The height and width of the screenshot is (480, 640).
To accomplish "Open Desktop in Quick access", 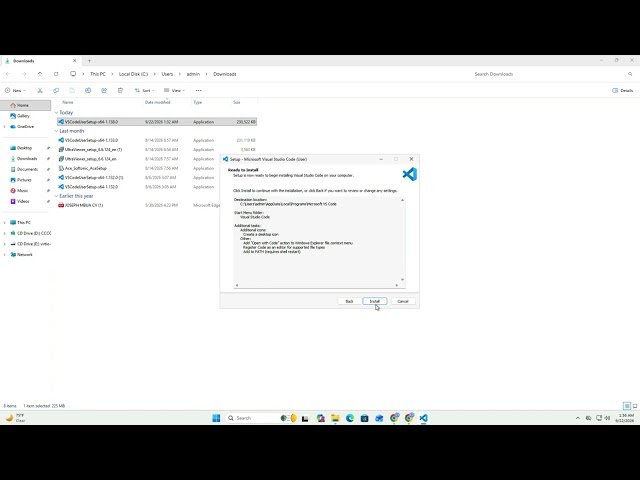I will point(24,148).
